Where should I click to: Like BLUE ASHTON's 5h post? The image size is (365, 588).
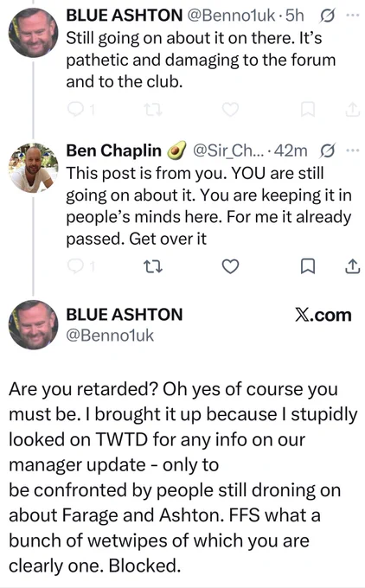tap(230, 110)
